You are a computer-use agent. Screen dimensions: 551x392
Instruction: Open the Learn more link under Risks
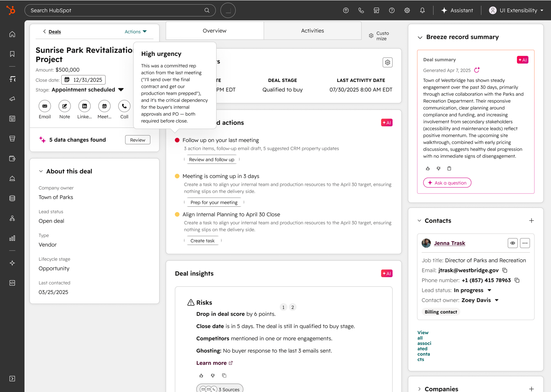click(x=215, y=363)
